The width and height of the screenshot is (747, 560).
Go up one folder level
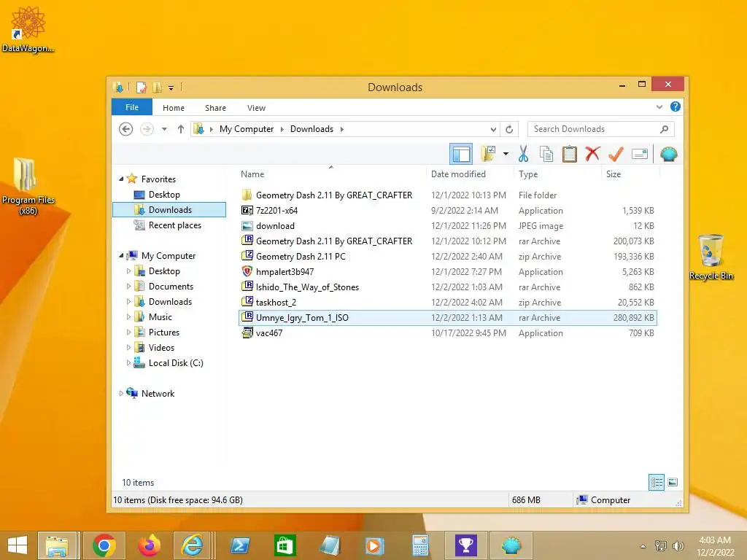(x=181, y=129)
